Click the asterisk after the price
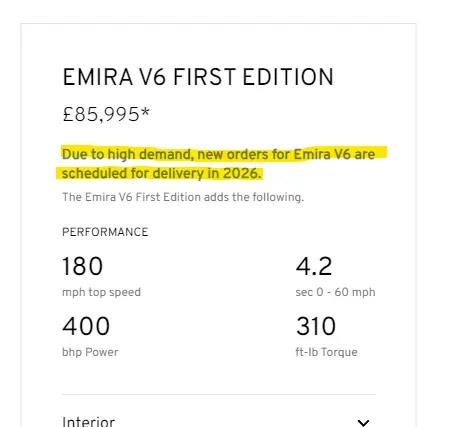Viewport: 469px width, 427px height. (x=145, y=112)
